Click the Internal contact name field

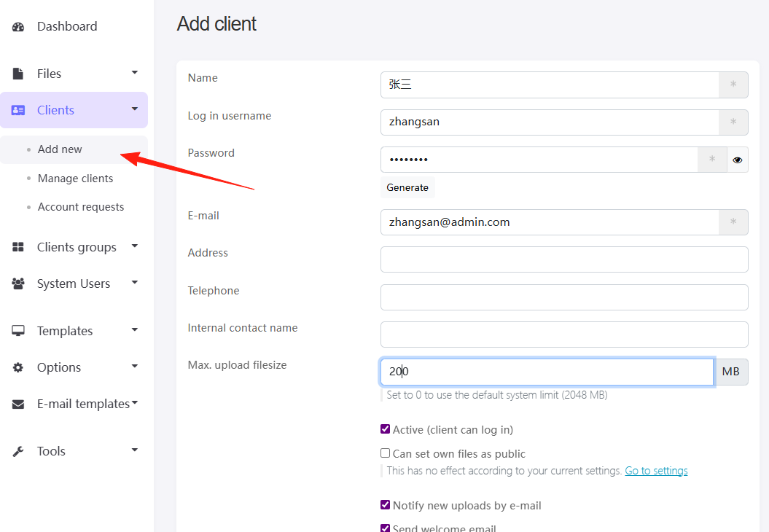click(x=564, y=335)
